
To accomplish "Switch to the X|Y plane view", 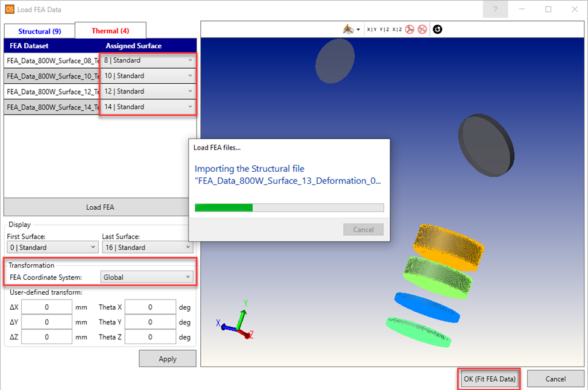I will click(371, 30).
